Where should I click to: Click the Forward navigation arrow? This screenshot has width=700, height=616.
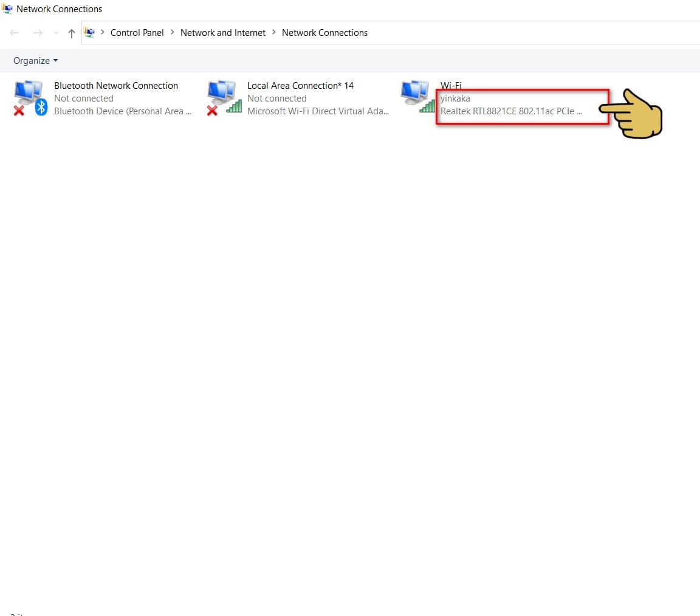(38, 33)
